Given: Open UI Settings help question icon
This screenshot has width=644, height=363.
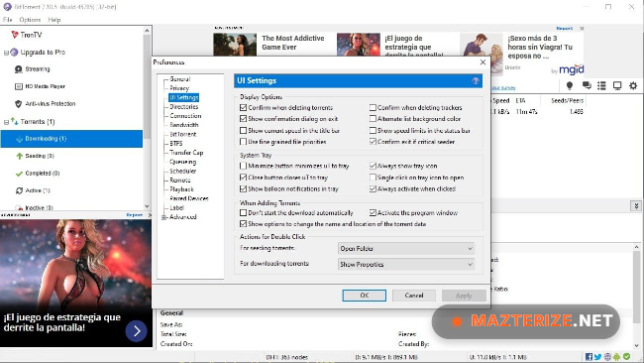Looking at the screenshot, I should 476,80.
